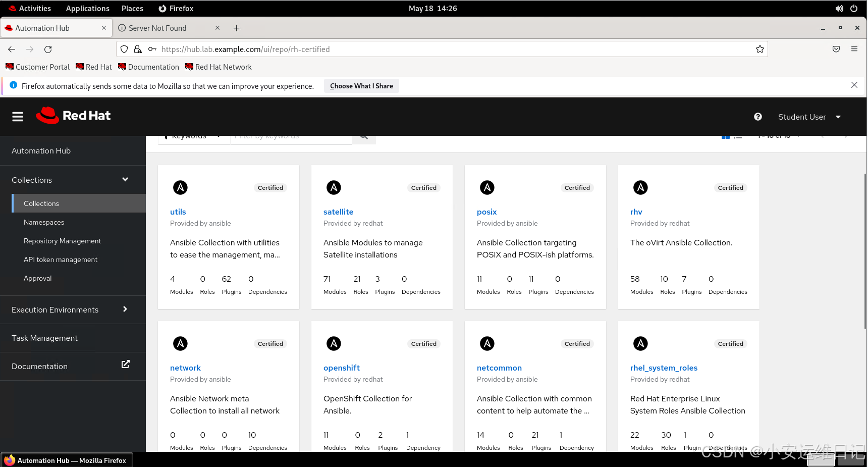Open the posix collection link

point(486,212)
